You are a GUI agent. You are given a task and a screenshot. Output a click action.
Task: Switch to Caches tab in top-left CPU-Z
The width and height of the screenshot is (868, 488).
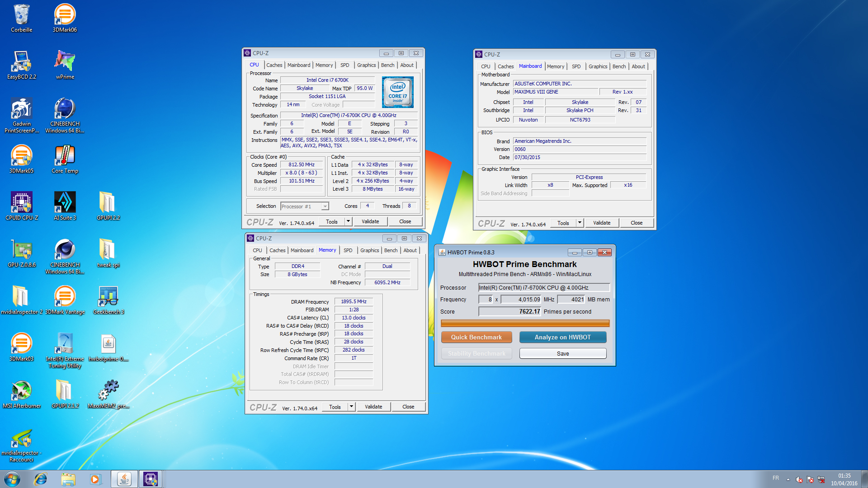[x=274, y=65]
